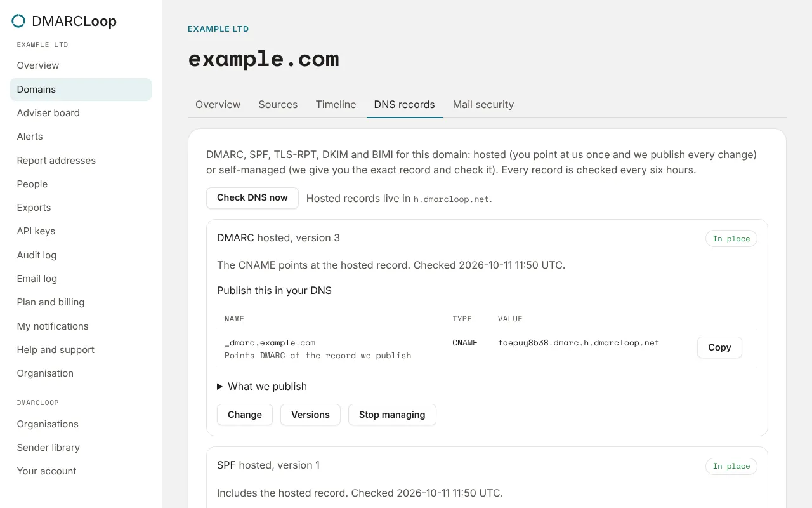This screenshot has height=508, width=812.
Task: Click the Stop managing button
Action: (x=392, y=415)
